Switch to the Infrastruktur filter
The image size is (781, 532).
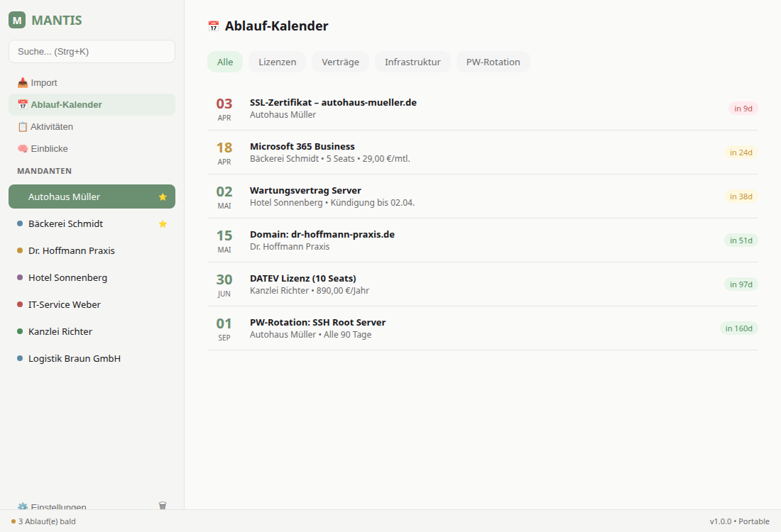tap(413, 62)
